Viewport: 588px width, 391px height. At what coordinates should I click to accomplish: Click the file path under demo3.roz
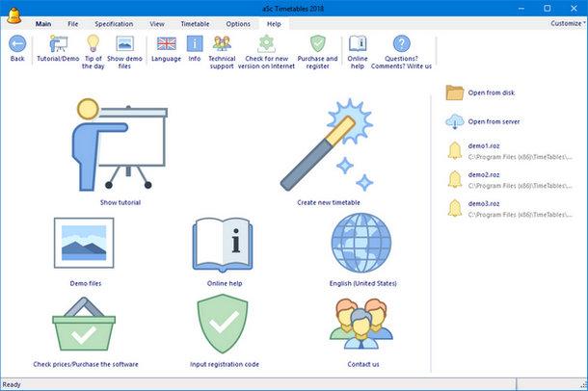[x=521, y=215]
